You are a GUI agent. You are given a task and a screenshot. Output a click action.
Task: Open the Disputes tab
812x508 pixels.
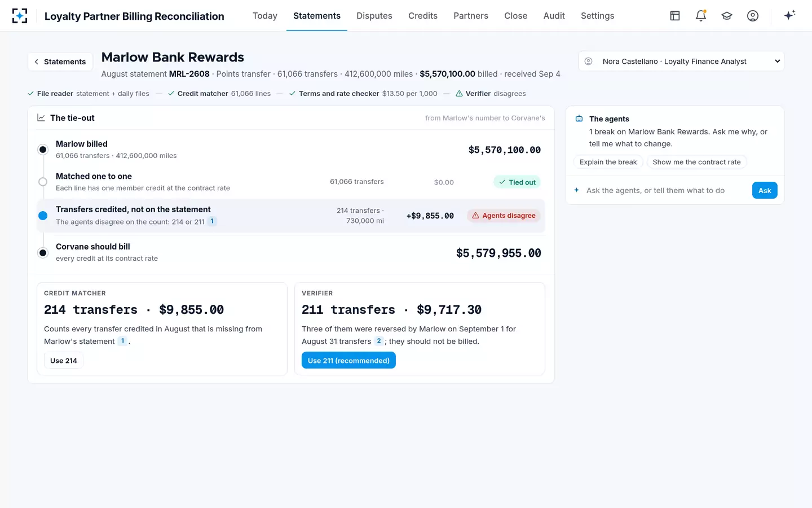click(374, 16)
